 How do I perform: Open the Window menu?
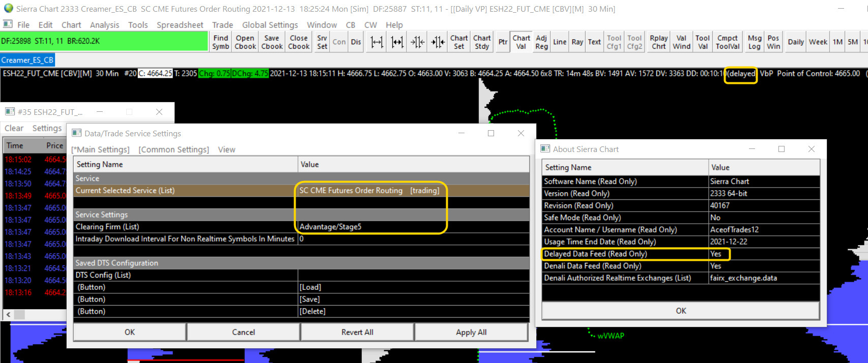tap(322, 24)
